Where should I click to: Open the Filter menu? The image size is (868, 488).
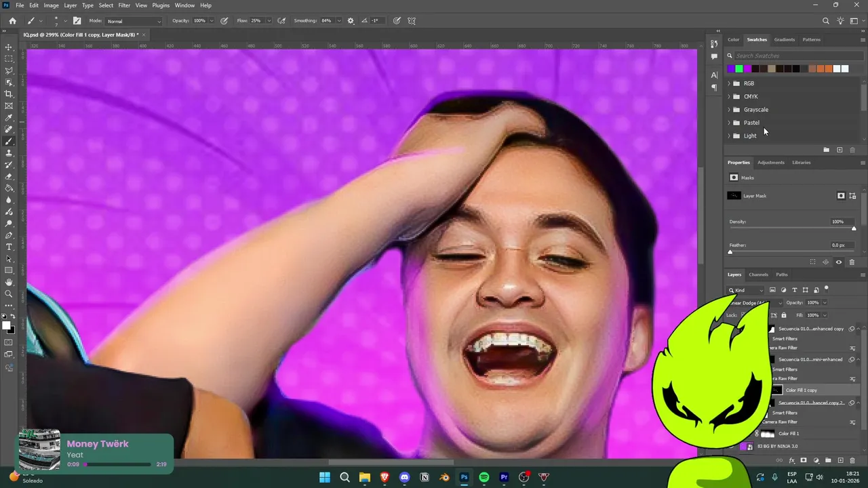(x=124, y=5)
